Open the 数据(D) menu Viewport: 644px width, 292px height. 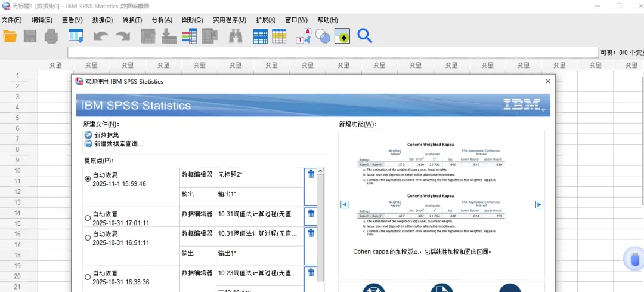point(103,20)
